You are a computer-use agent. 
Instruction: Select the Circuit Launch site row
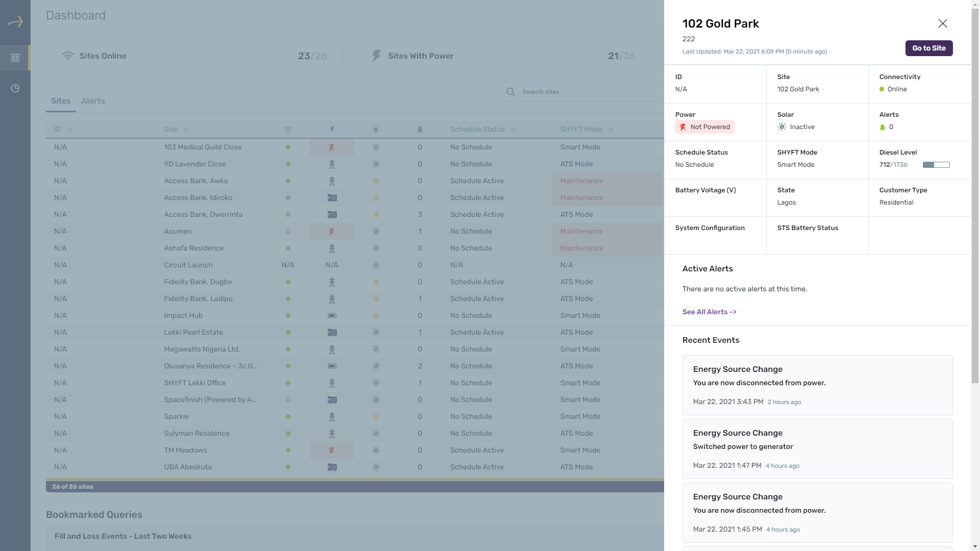(355, 265)
